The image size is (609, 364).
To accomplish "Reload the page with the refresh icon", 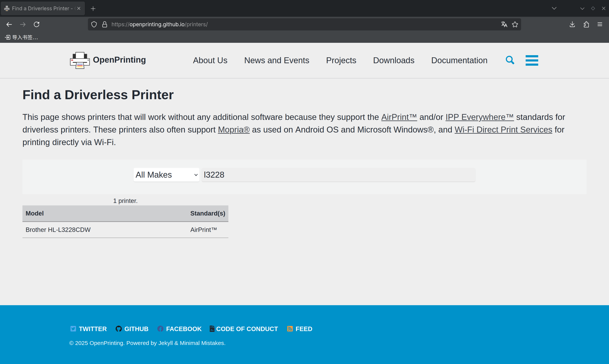I will click(37, 24).
